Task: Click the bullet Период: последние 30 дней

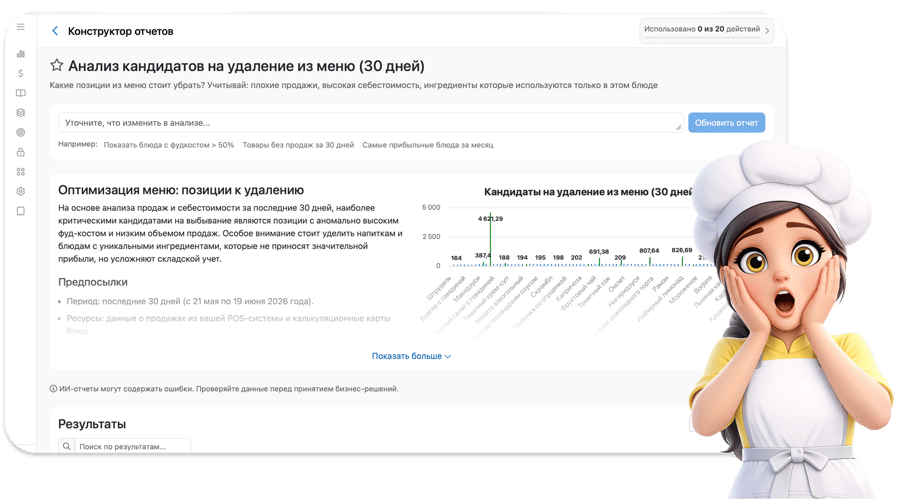Action: [190, 301]
